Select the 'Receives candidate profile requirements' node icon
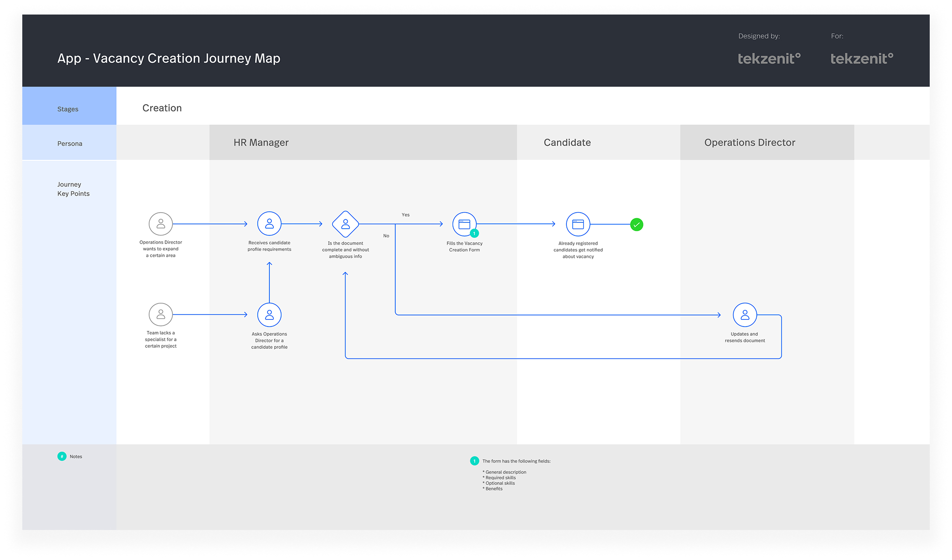This screenshot has height=560, width=952. coord(269,224)
